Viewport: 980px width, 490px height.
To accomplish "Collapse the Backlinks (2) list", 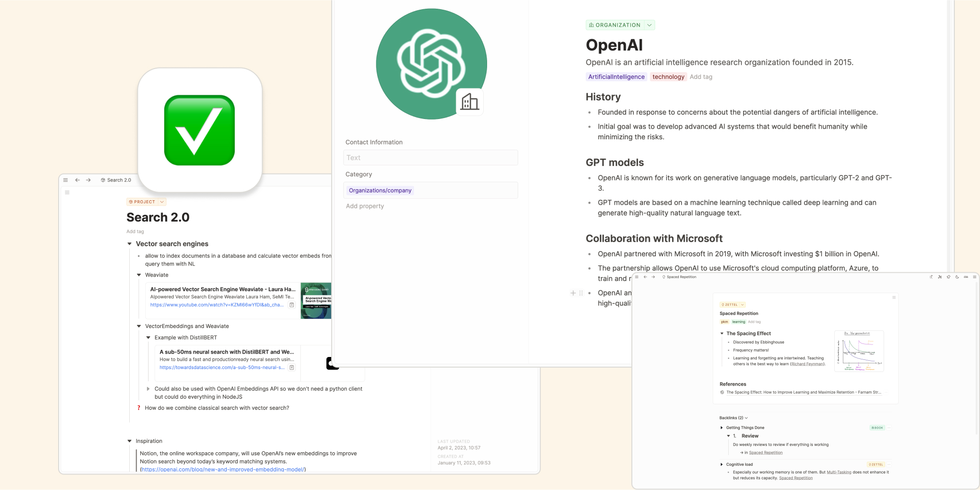I will (746, 418).
